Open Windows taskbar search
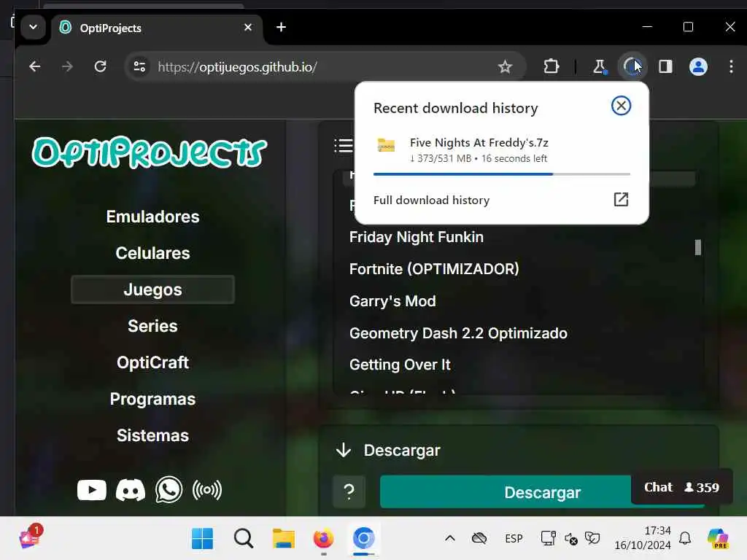This screenshot has height=560, width=747. [244, 539]
